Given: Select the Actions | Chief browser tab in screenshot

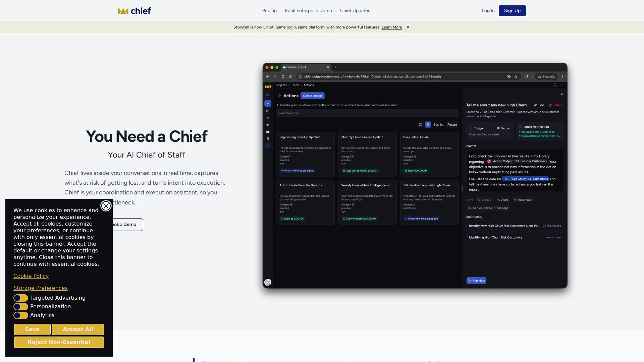Looking at the screenshot, I should 306,67.
